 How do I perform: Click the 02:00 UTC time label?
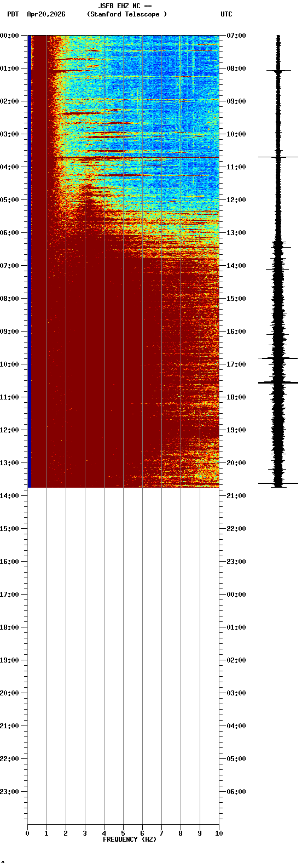236,660
